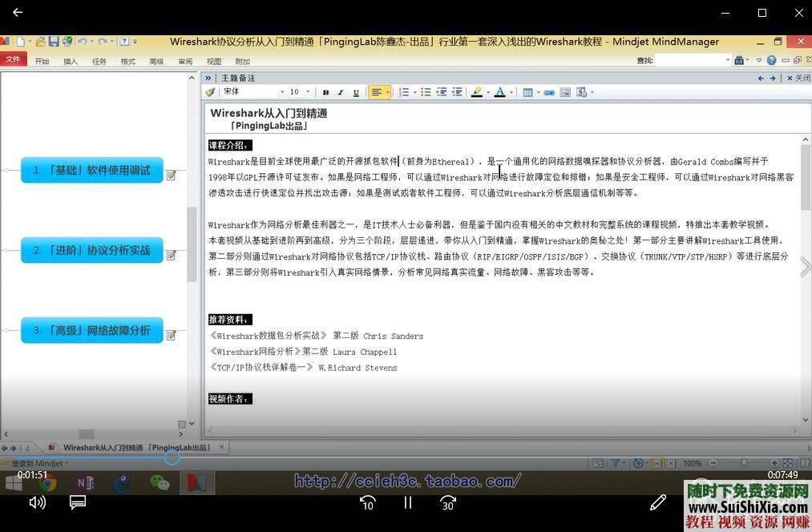Click the notes pencil icon beside topic 1 基础
812x532 pixels.
[171, 175]
